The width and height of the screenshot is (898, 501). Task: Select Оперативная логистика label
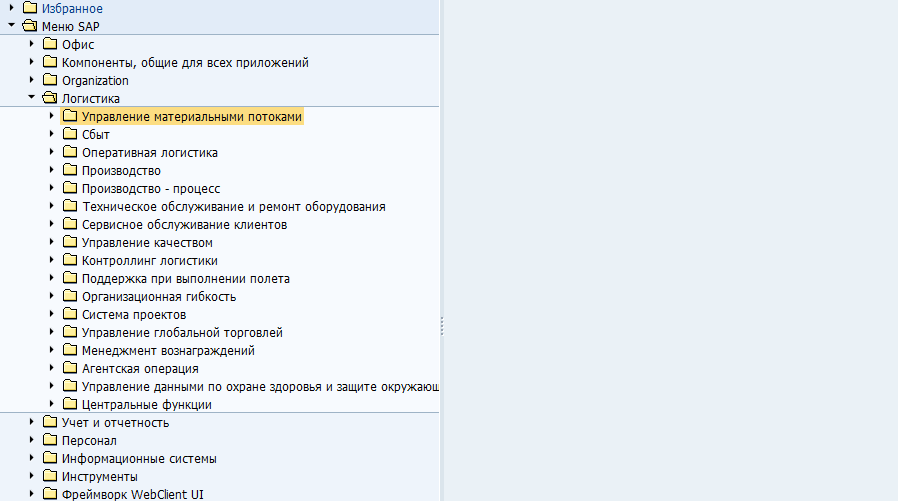tap(149, 153)
